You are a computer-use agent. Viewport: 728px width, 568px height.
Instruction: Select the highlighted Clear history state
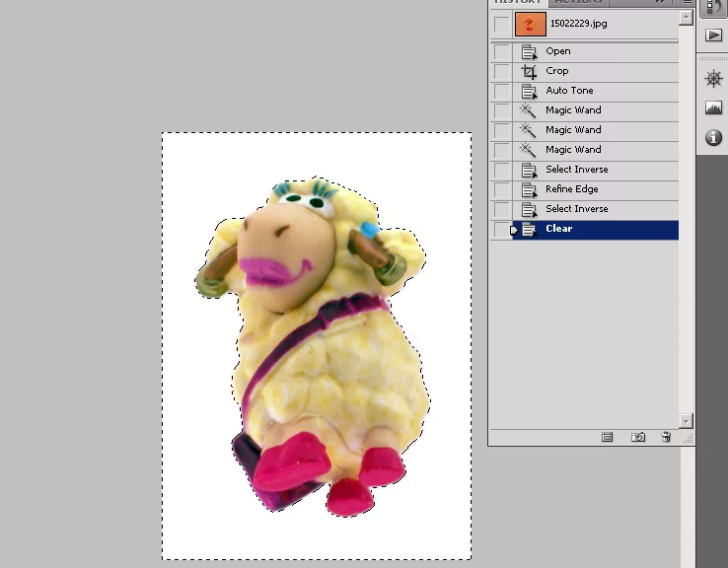596,230
